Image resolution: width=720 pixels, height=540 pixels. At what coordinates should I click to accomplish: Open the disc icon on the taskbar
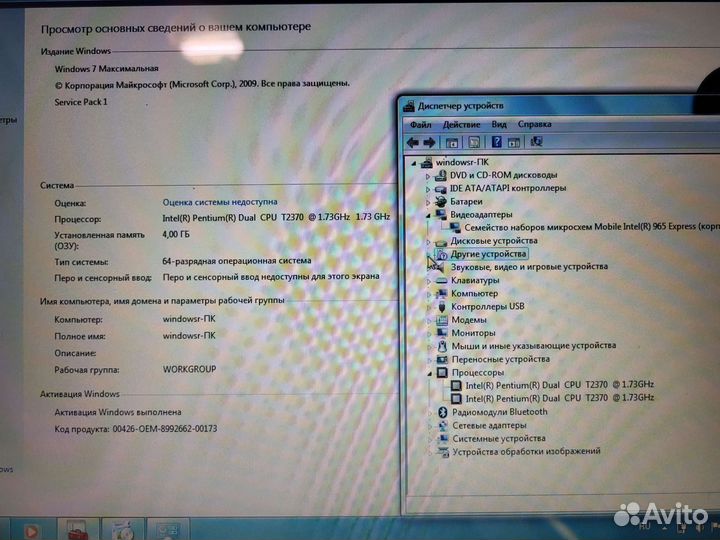123,530
